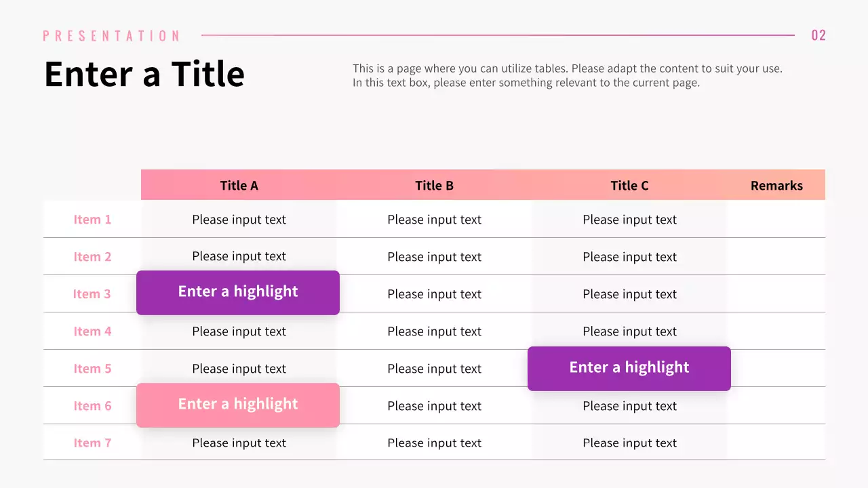This screenshot has height=488, width=868.
Task: Click the page number 02
Action: [x=818, y=35]
